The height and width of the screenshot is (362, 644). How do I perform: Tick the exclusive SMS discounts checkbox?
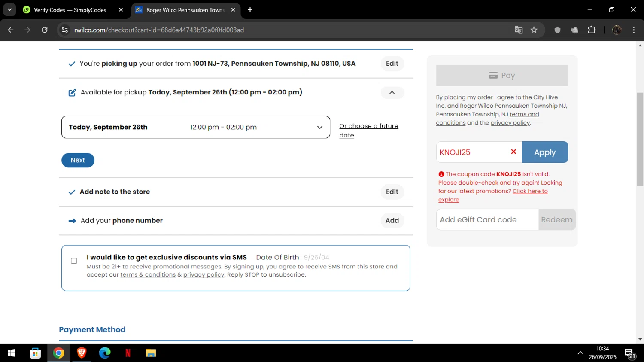74,261
